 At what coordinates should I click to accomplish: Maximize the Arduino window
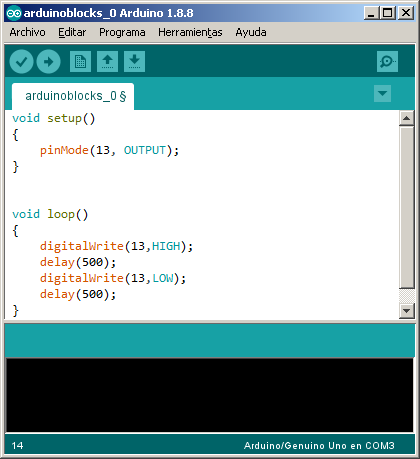pyautogui.click(x=388, y=13)
